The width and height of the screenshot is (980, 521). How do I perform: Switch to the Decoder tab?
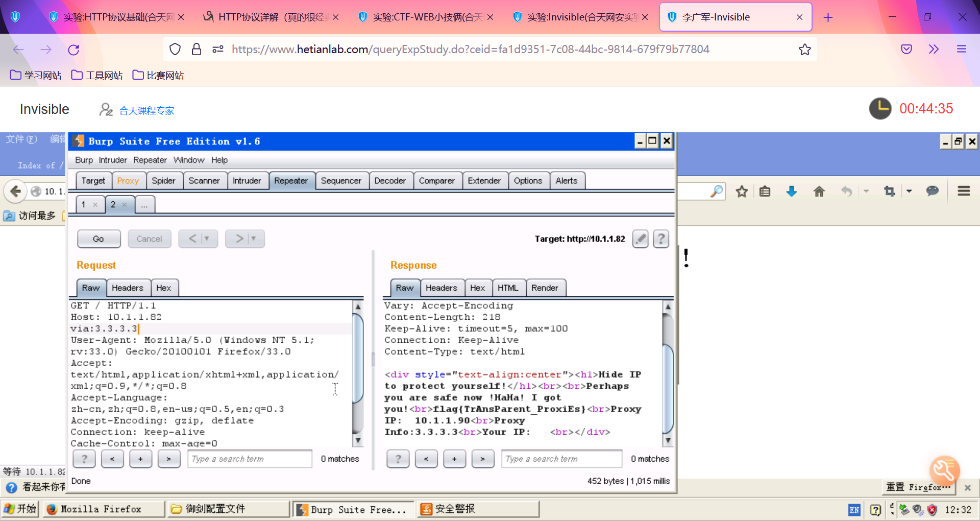(x=390, y=181)
